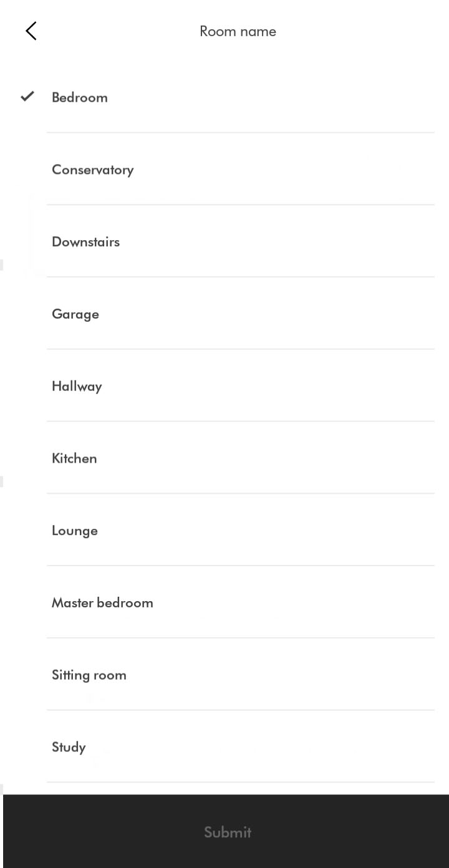The height and width of the screenshot is (868, 449).
Task: Select Bedroom as room name
Action: pyautogui.click(x=224, y=97)
